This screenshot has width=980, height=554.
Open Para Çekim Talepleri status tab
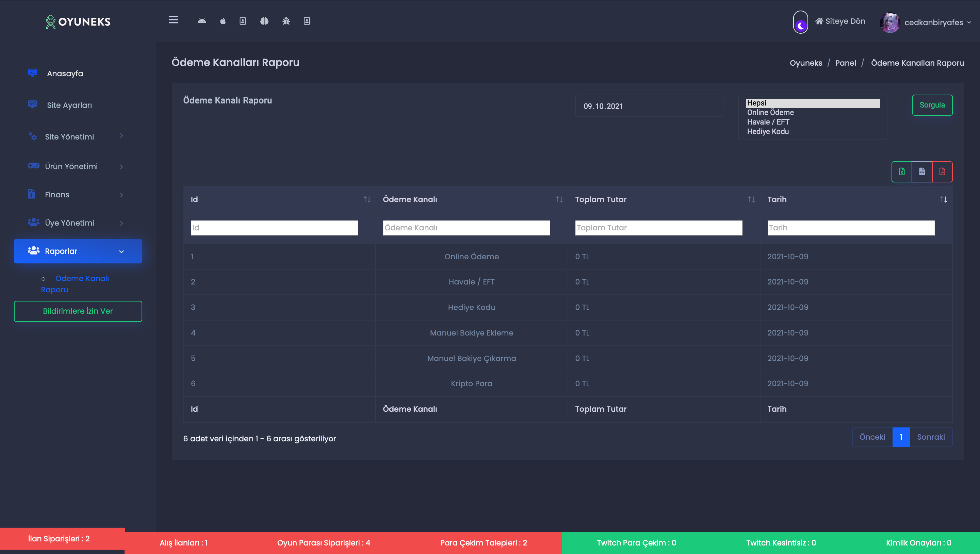[484, 543]
